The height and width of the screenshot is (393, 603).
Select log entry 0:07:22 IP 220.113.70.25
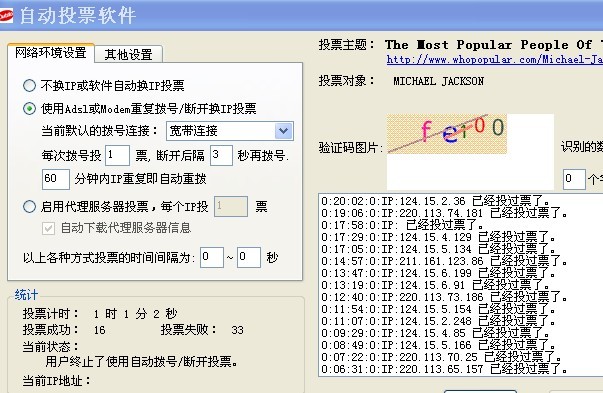(441, 357)
